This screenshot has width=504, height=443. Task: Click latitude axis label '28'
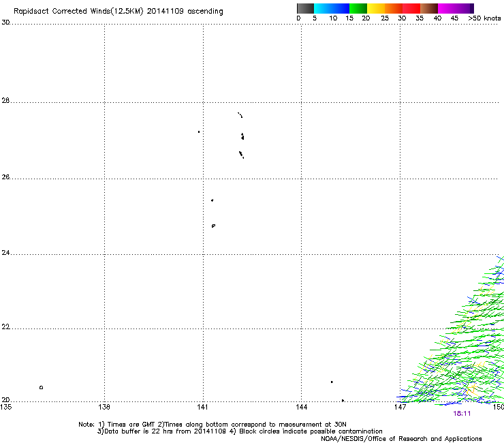(5, 100)
